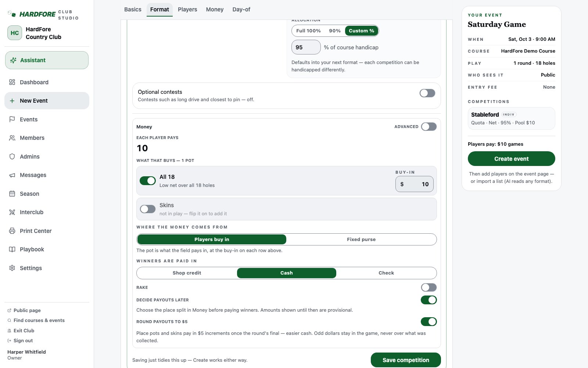Screen dimensions: 588x368
Task: Disable Round Payouts to $5 toggle
Action: pyautogui.click(x=429, y=322)
